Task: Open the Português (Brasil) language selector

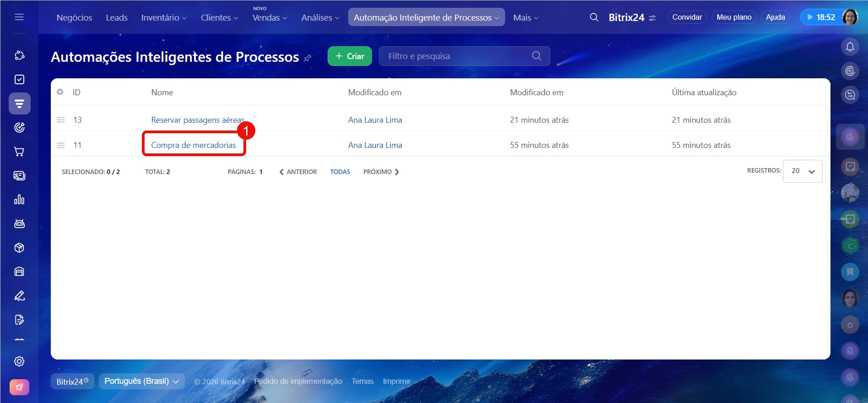Action: pyautogui.click(x=141, y=381)
